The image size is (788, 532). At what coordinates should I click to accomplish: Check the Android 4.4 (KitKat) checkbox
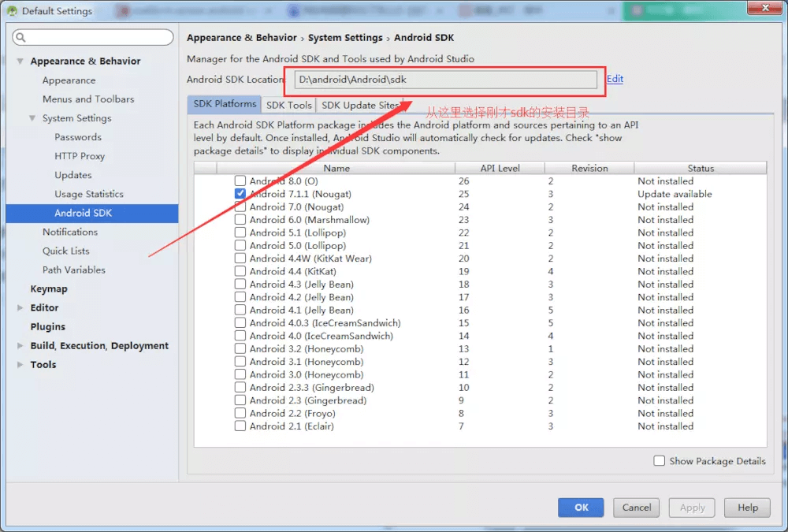point(240,271)
